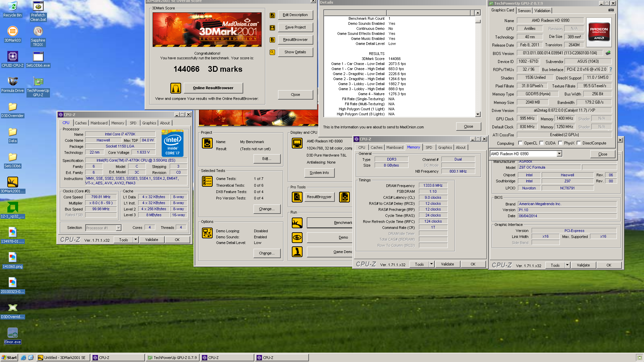Screen dimensions: 644x362
Task: Toggle the CUDA checkbox in GPU-Z
Action: tap(541, 143)
